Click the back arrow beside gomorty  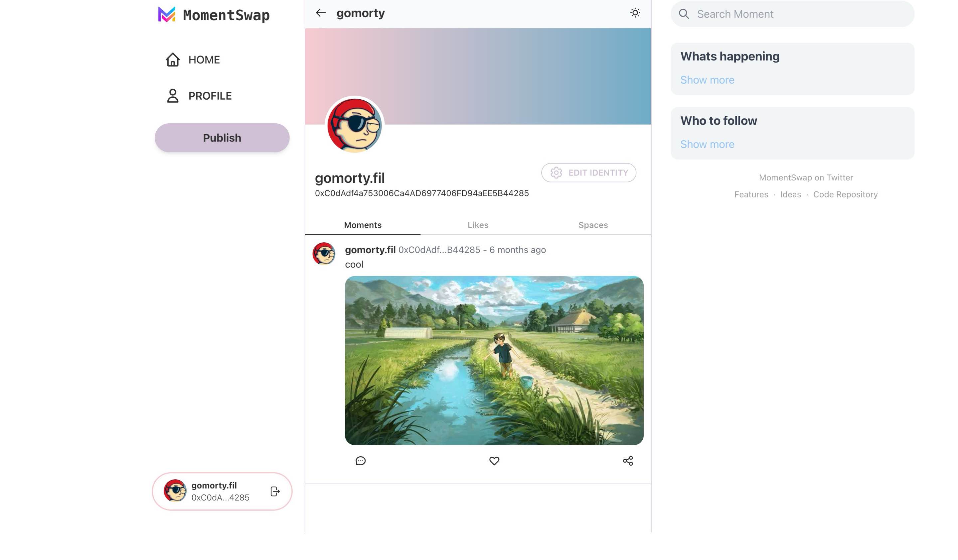[x=321, y=13]
